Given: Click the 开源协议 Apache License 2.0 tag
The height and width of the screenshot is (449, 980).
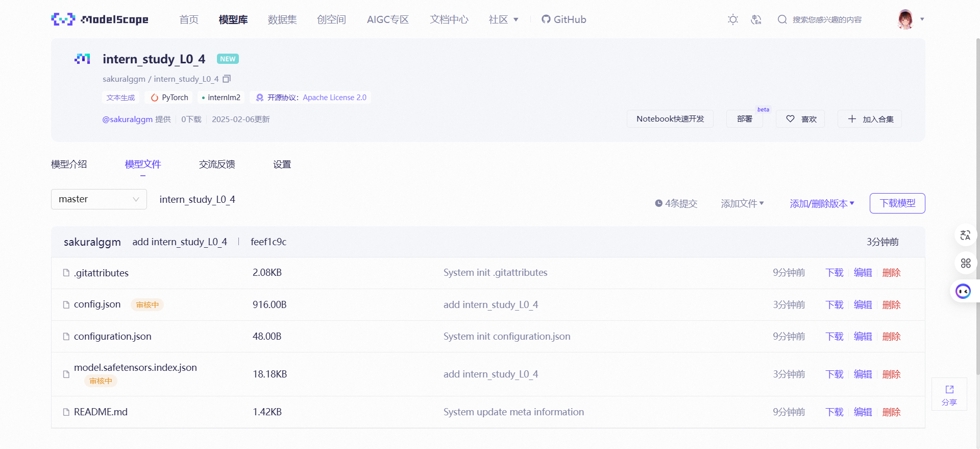Looking at the screenshot, I should [311, 97].
